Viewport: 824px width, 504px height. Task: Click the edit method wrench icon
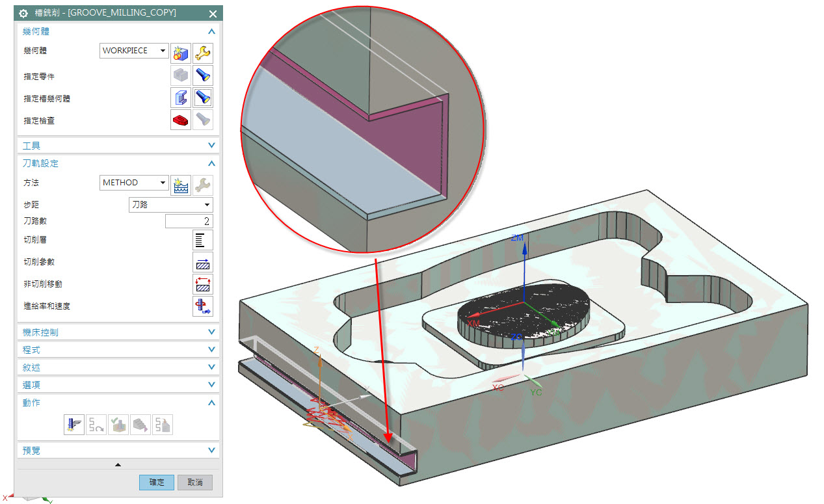tap(203, 185)
